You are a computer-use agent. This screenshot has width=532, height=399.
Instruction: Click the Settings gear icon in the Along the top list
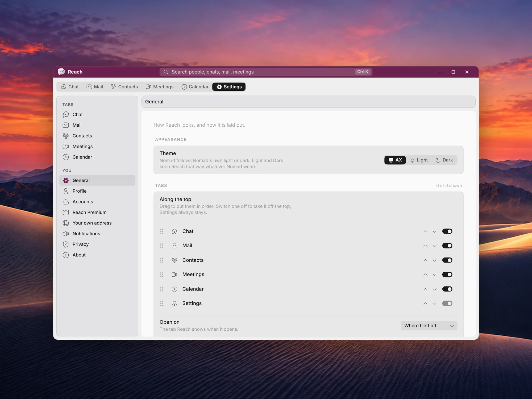coord(174,304)
